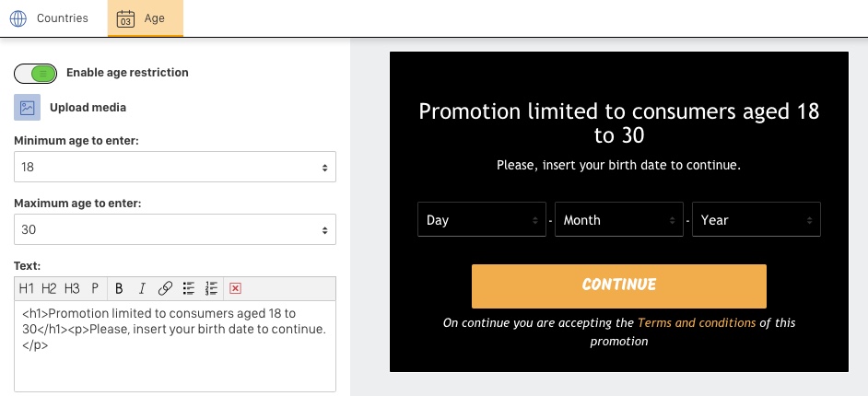Screen dimensions: 868x396
Task: Apply H2 heading format in text editor
Action: 49,288
